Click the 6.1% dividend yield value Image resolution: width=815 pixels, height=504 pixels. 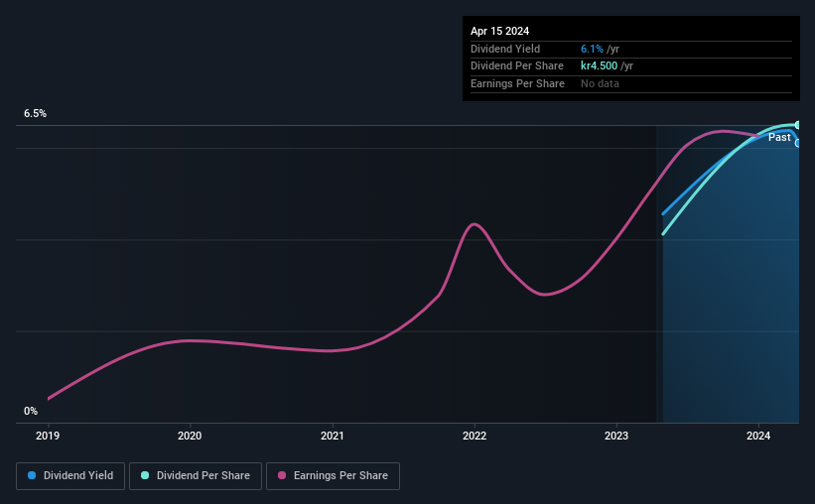point(592,49)
